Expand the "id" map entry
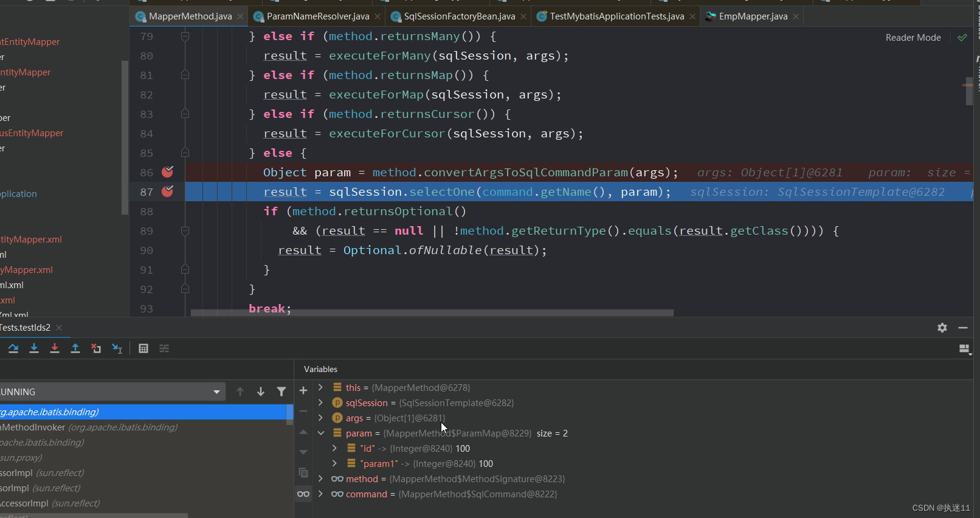The image size is (980, 518). point(334,448)
